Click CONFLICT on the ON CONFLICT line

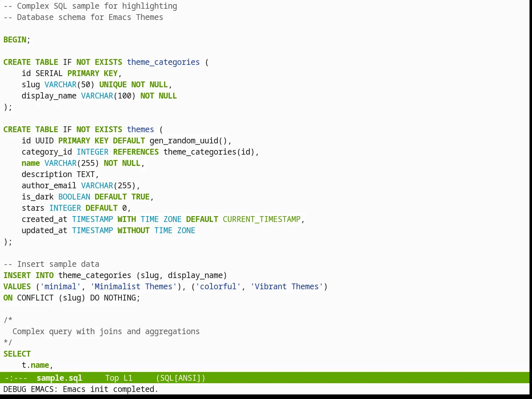point(35,298)
